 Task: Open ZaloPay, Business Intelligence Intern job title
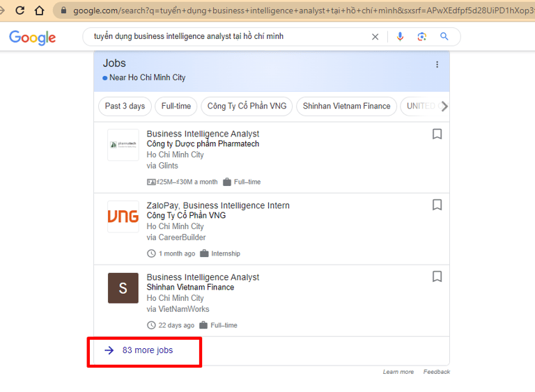click(218, 205)
